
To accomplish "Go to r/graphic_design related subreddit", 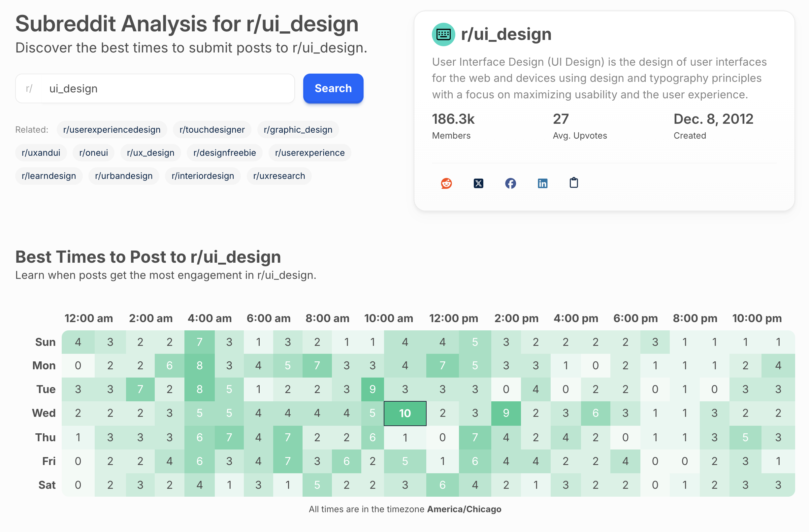I will [298, 129].
